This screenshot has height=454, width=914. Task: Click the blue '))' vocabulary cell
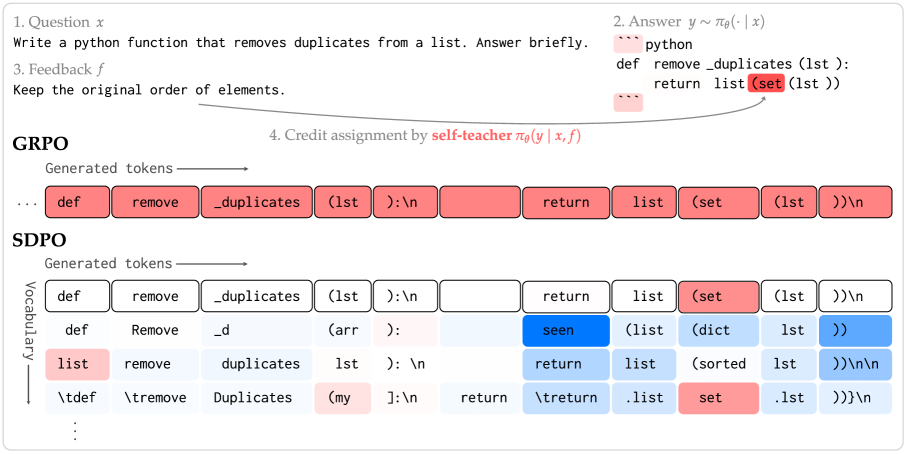pos(855,330)
